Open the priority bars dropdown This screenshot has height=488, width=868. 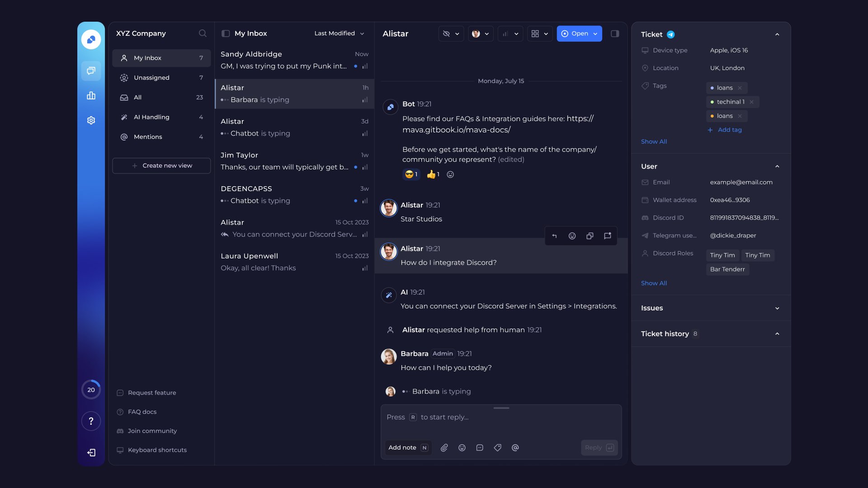click(x=510, y=33)
